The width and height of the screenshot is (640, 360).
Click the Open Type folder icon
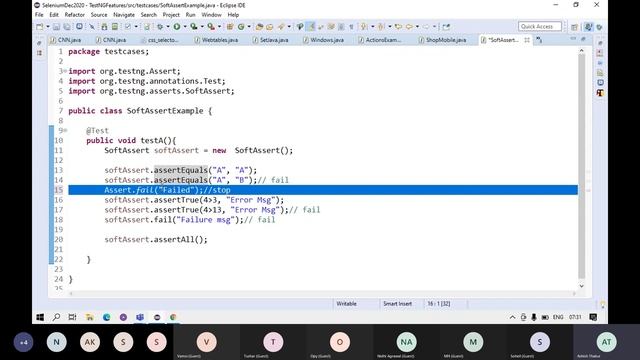259,27
